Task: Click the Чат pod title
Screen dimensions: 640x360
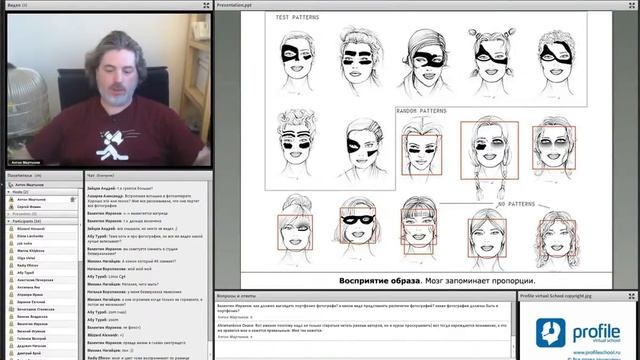Action: [x=100, y=176]
